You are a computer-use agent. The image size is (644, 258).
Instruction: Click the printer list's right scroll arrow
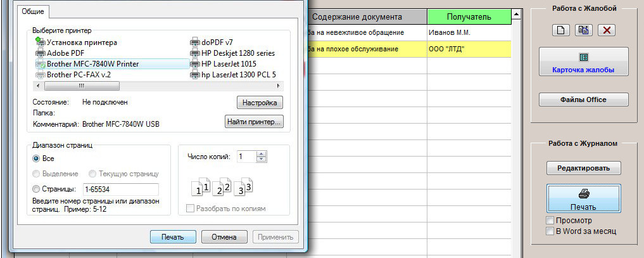[279, 86]
